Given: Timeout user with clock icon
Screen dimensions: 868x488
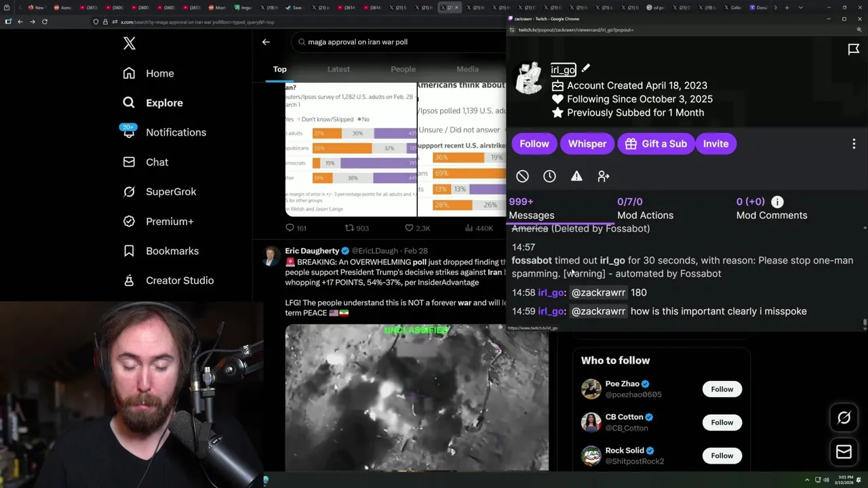Looking at the screenshot, I should point(549,176).
